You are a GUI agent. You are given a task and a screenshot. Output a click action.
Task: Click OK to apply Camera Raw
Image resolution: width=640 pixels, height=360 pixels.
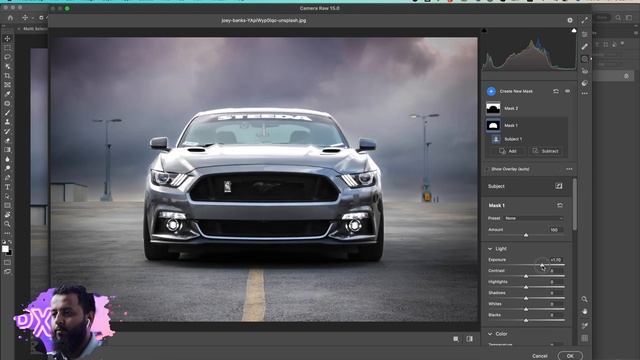pyautogui.click(x=570, y=356)
